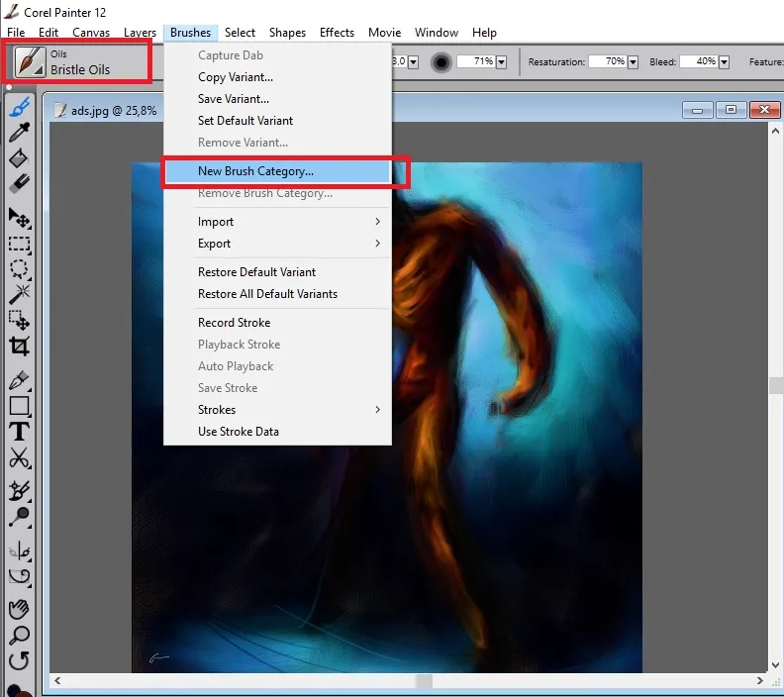The width and height of the screenshot is (784, 697).
Task: Expand the Strokes submenu
Action: click(277, 410)
